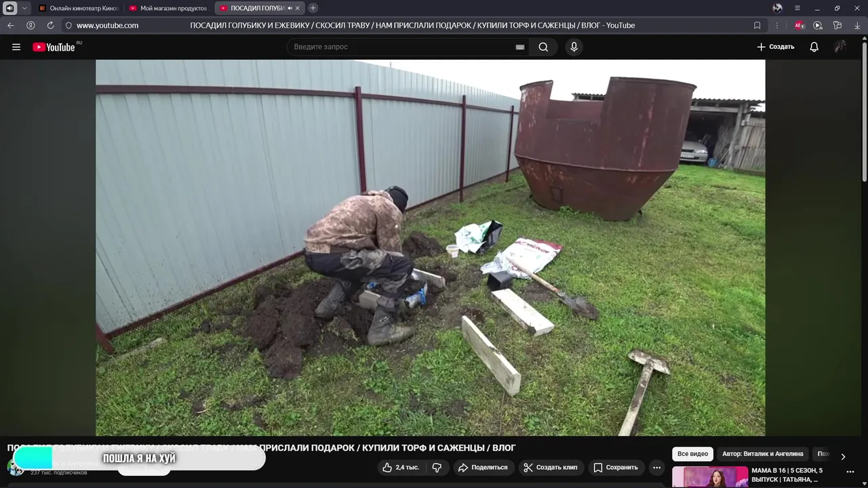Click the video title text below the player
Viewport: 868px width, 488px height.
(x=261, y=448)
